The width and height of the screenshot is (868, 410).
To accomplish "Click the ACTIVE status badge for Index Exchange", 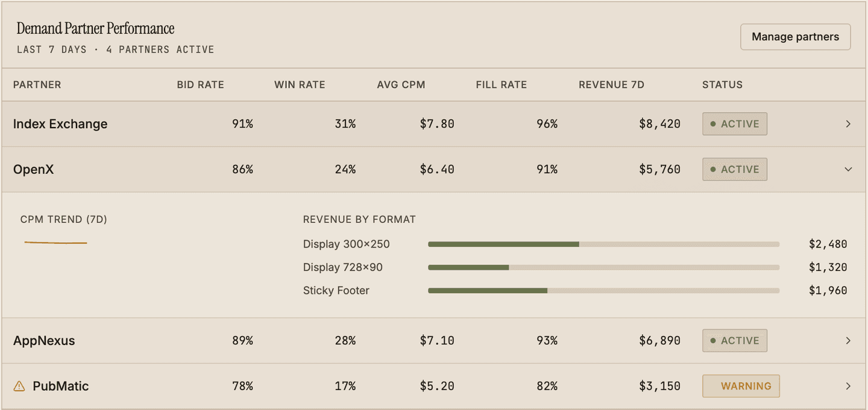I will pyautogui.click(x=735, y=123).
